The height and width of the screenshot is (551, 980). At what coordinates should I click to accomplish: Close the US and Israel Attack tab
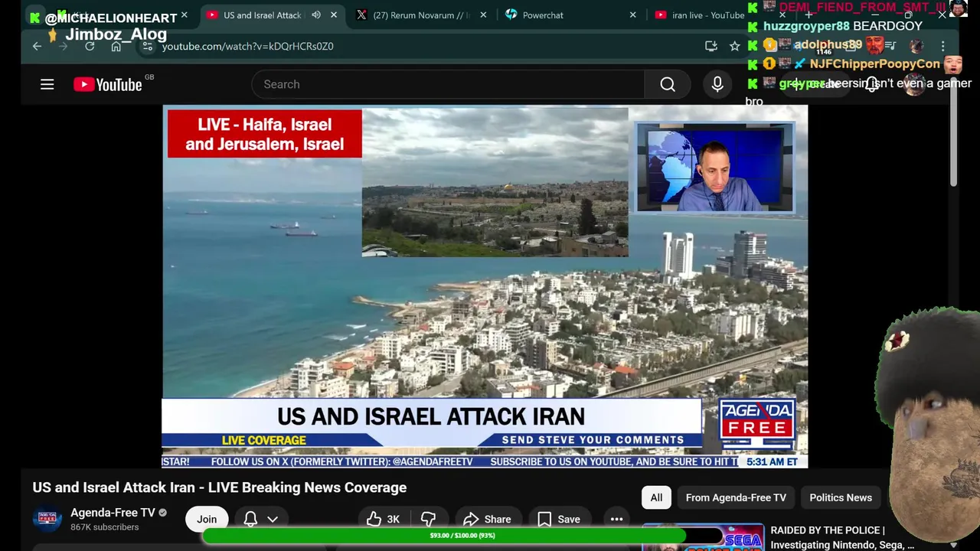(x=334, y=15)
